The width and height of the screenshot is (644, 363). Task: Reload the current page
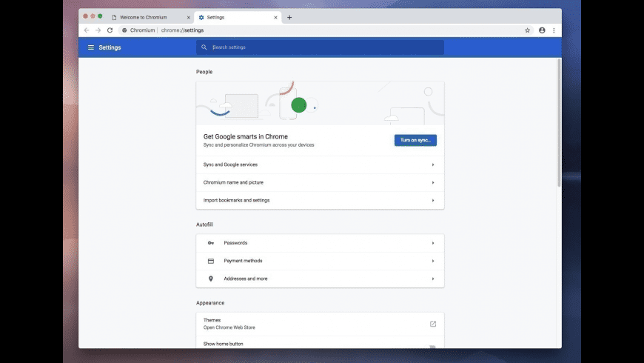pos(110,30)
